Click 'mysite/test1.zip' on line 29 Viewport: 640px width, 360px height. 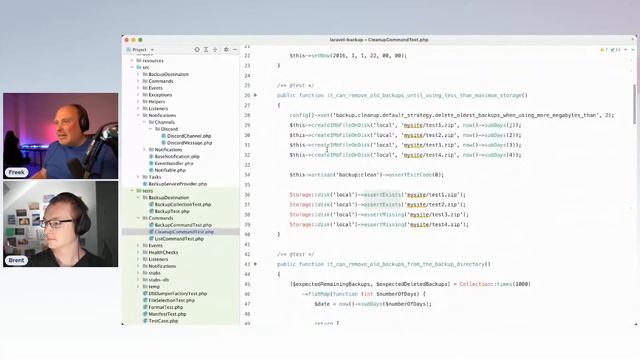point(429,125)
